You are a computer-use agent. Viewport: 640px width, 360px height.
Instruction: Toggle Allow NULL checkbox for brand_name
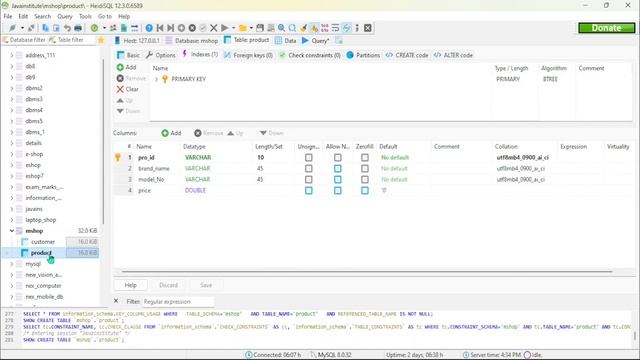pos(338,168)
